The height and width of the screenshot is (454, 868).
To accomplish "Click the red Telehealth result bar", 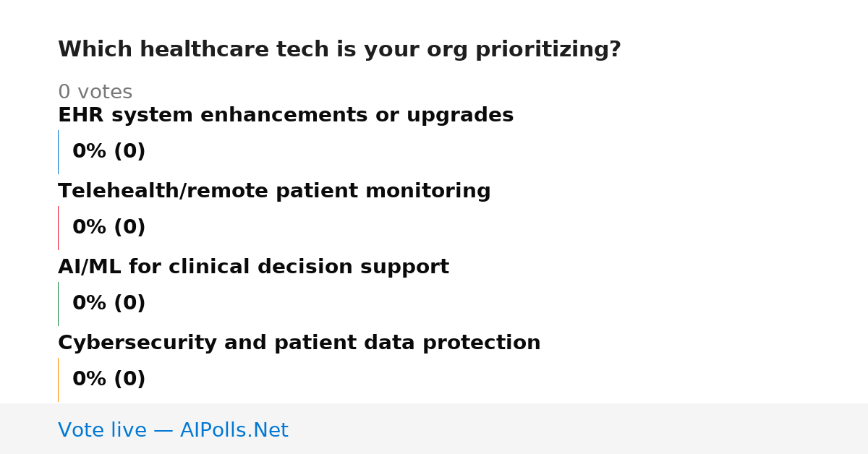I will click(x=58, y=228).
